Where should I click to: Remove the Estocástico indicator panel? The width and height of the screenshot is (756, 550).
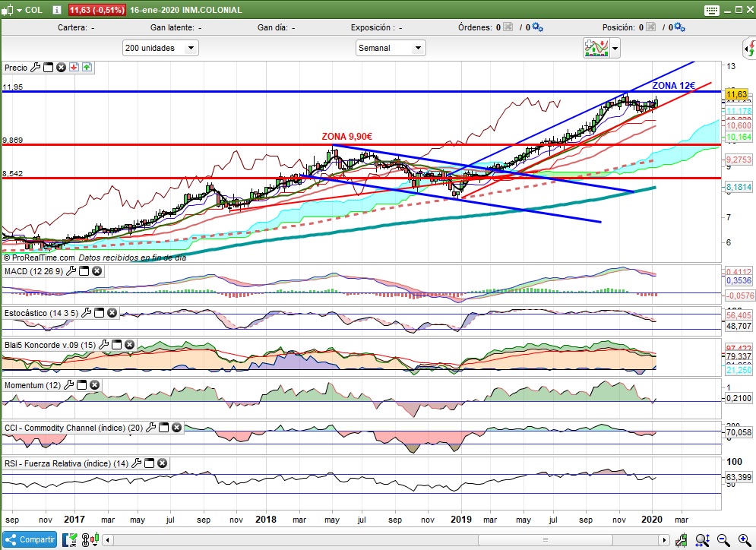112,313
